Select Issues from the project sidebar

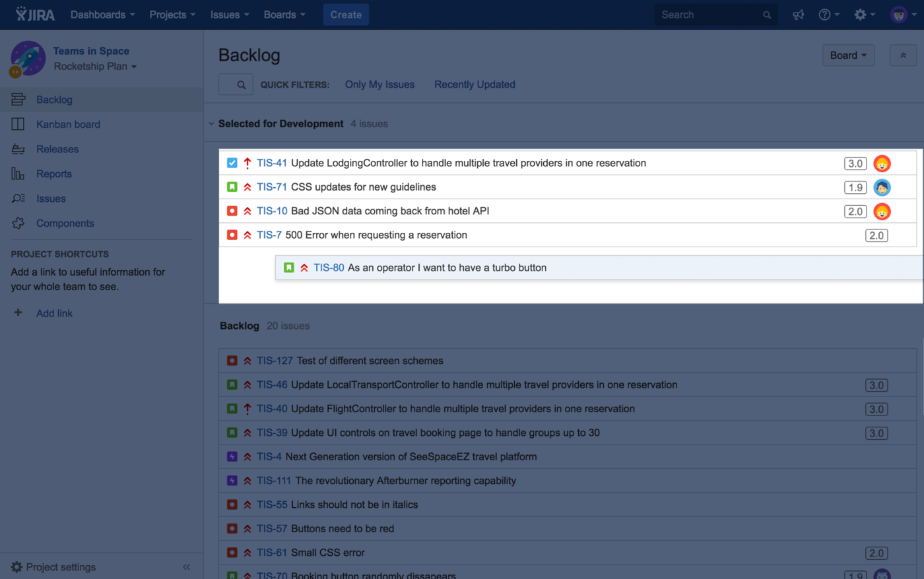pyautogui.click(x=51, y=198)
